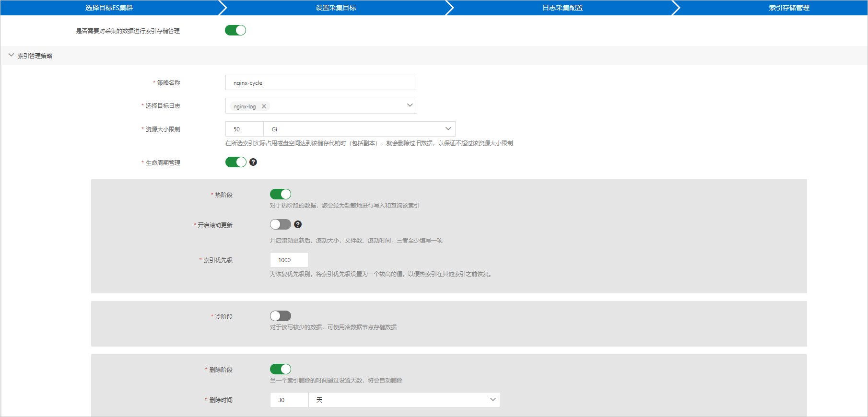Enable the 开启滚动更新 switch
Image resolution: width=868 pixels, height=417 pixels.
(x=281, y=224)
